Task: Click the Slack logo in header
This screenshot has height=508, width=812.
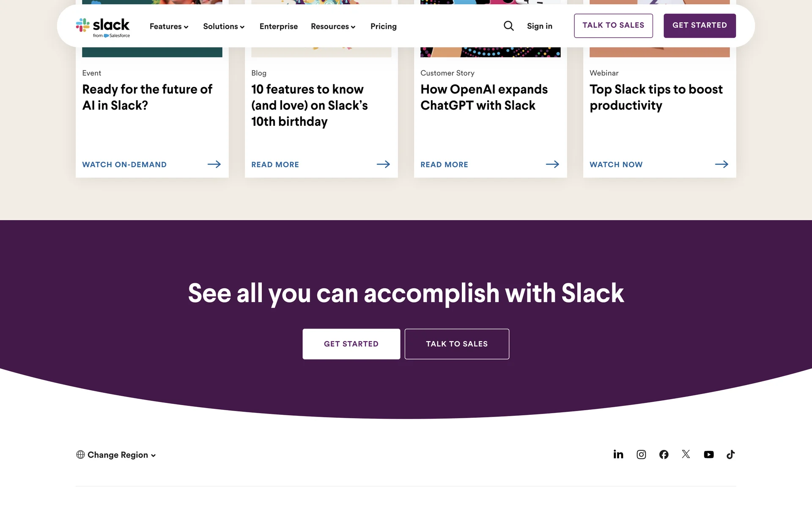Action: point(103,27)
